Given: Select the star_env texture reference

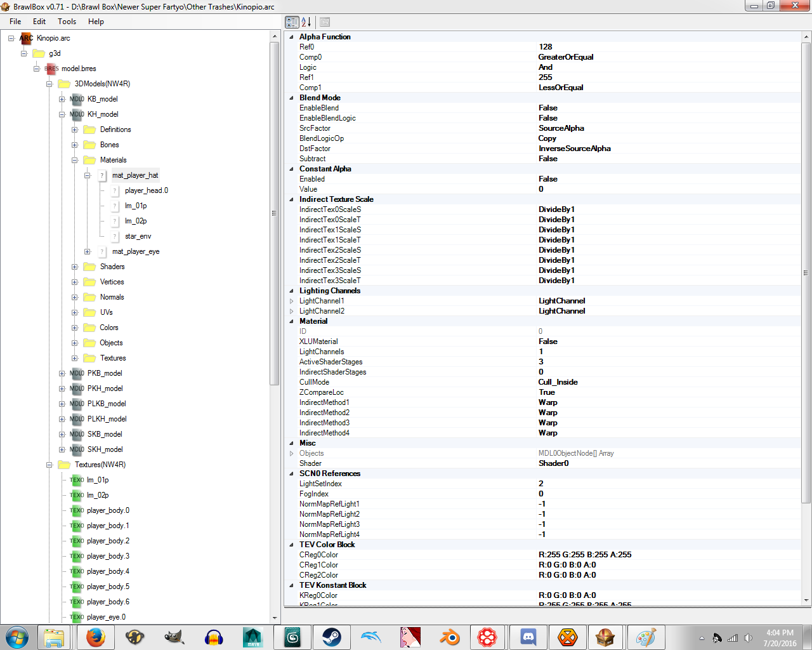Looking at the screenshot, I should coord(138,236).
